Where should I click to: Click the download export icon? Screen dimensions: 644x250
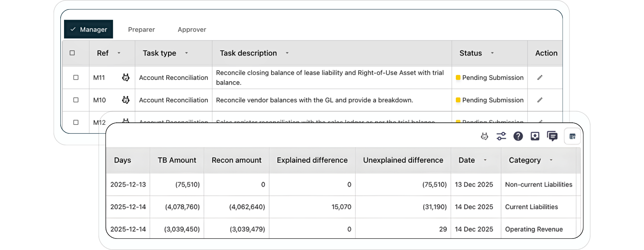pyautogui.click(x=535, y=136)
